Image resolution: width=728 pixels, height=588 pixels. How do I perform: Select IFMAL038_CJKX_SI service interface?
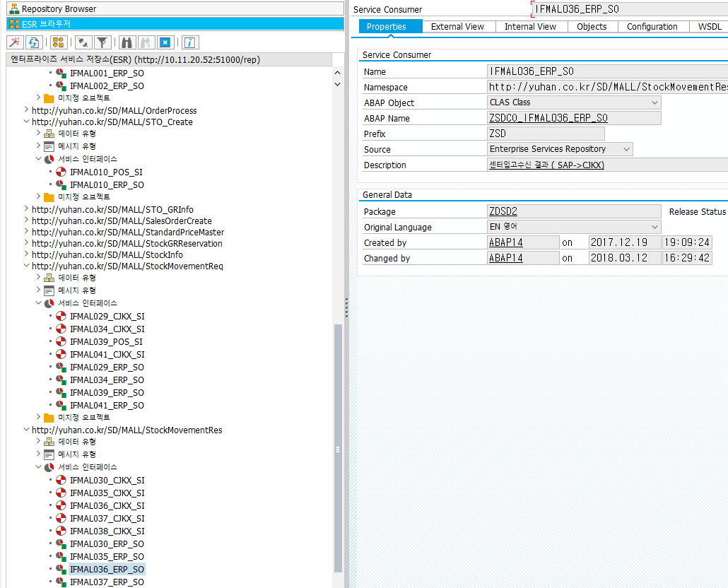pos(107,531)
